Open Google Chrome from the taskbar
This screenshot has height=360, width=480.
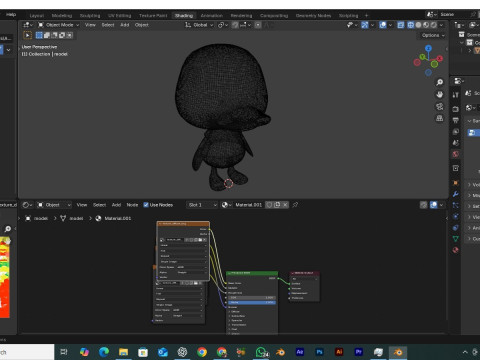click(x=202, y=352)
